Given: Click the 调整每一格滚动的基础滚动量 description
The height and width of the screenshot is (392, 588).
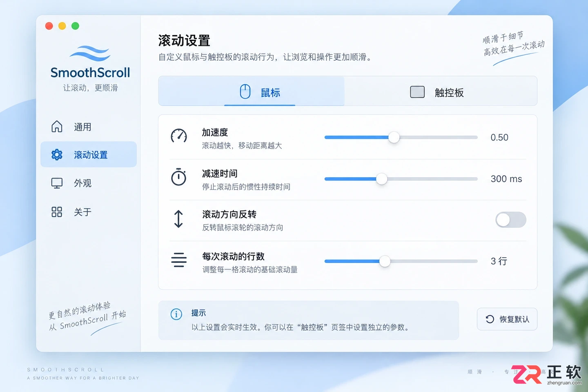Looking at the screenshot, I should [x=250, y=269].
